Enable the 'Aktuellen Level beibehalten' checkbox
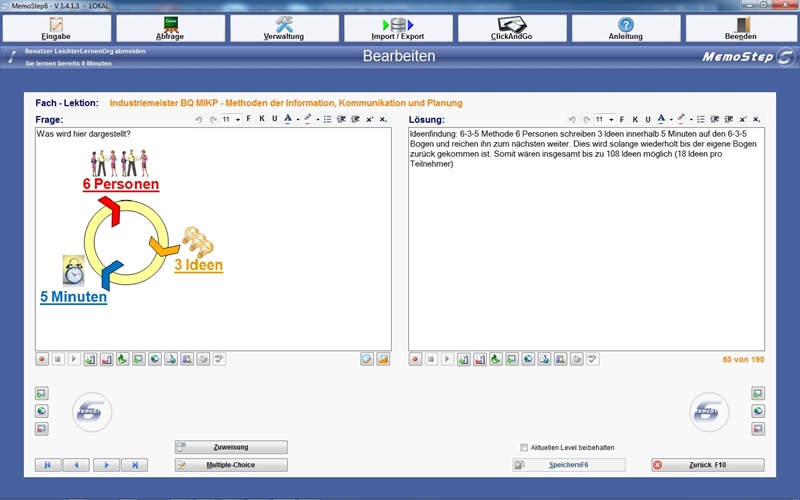Screen dimensions: 800x500 524,447
